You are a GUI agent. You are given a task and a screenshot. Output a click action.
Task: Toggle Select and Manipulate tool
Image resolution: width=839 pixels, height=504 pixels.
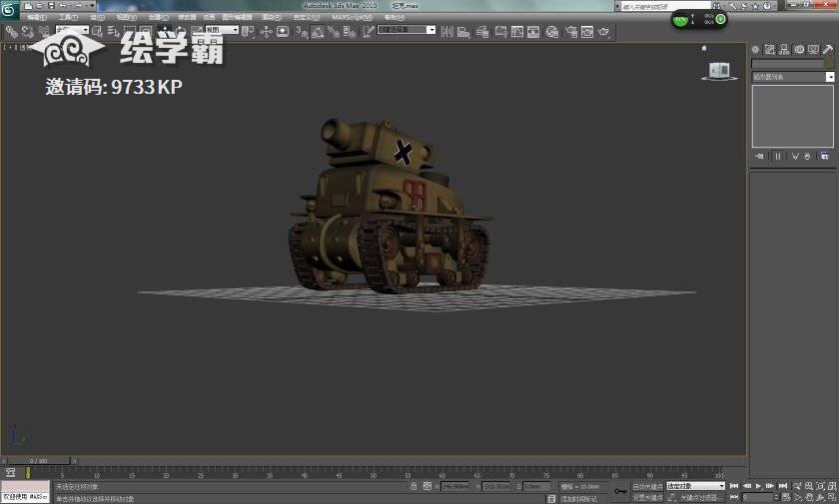point(266,32)
